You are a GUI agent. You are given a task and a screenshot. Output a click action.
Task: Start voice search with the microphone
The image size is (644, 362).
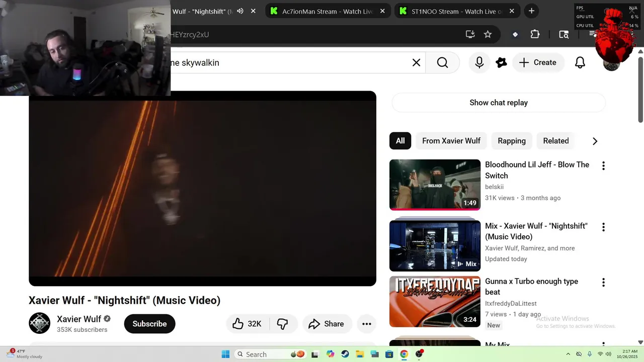click(479, 62)
